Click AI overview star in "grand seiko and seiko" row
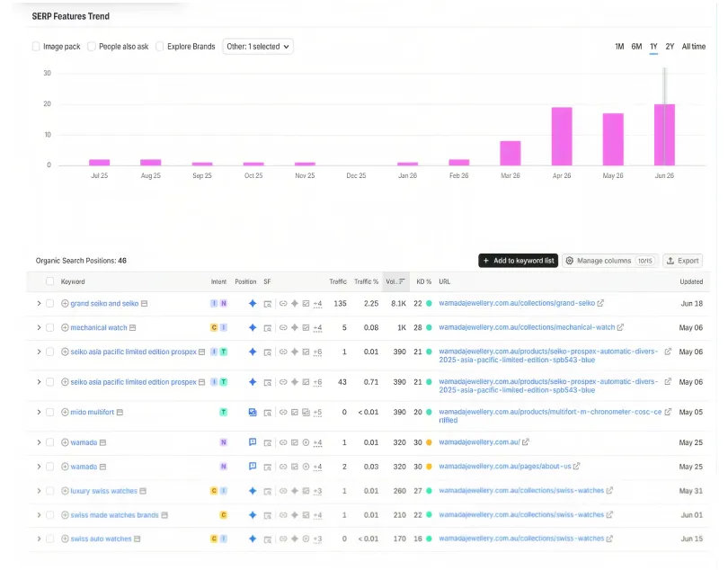 tap(253, 303)
